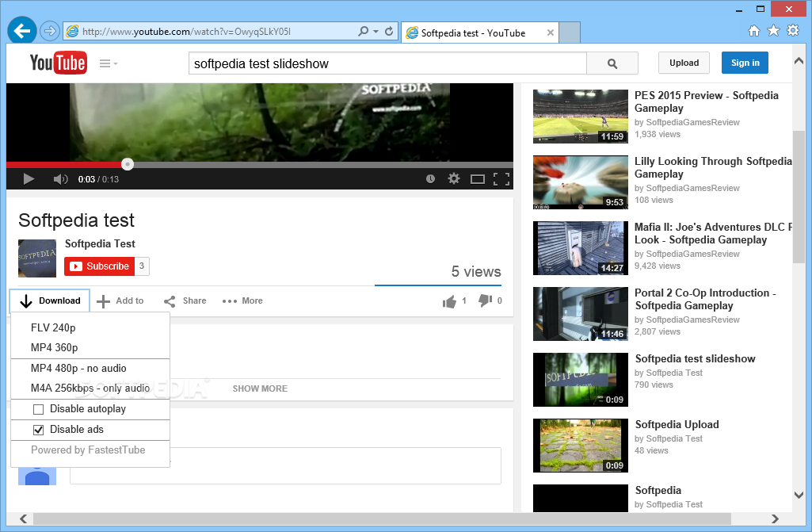Click the YouTube logo
This screenshot has height=532, width=812.
coord(58,63)
